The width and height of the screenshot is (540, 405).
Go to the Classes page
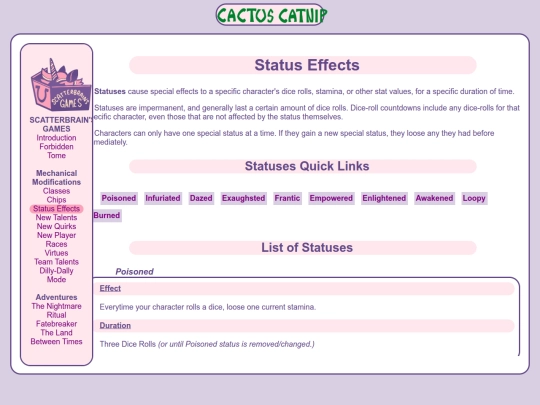click(56, 191)
